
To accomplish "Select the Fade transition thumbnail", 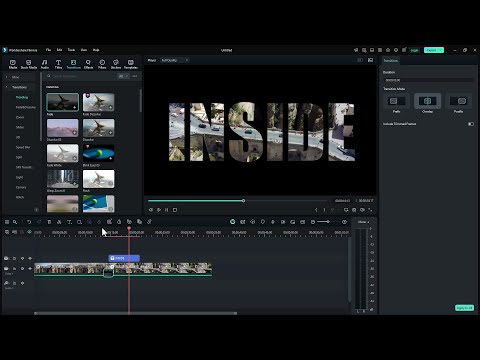I will click(63, 102).
